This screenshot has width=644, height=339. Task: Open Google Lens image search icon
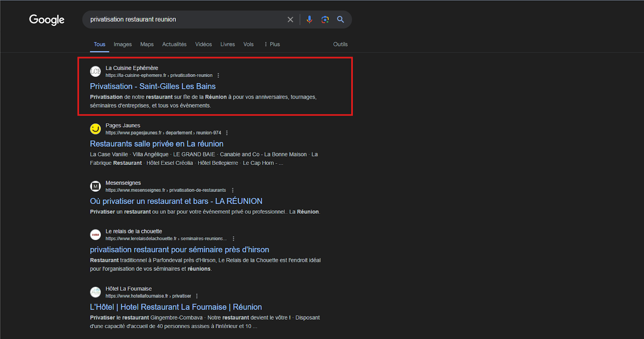point(325,19)
